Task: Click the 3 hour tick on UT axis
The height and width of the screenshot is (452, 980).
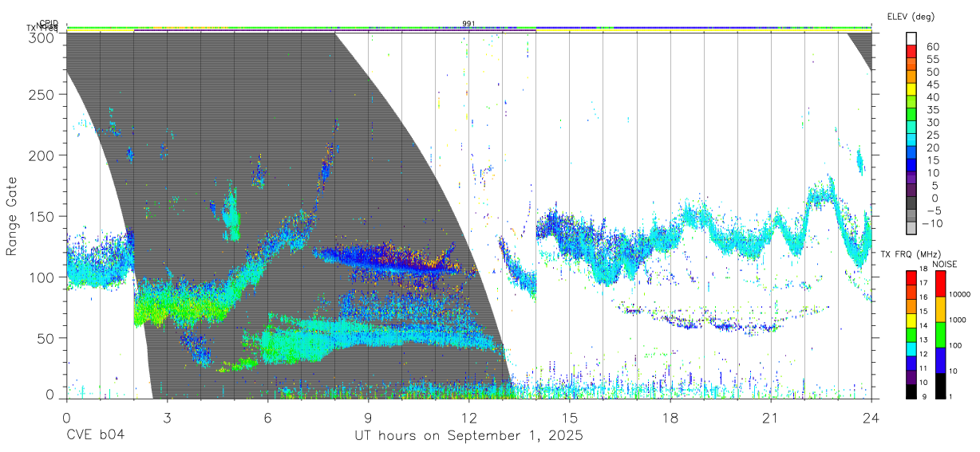Action: 167,418
